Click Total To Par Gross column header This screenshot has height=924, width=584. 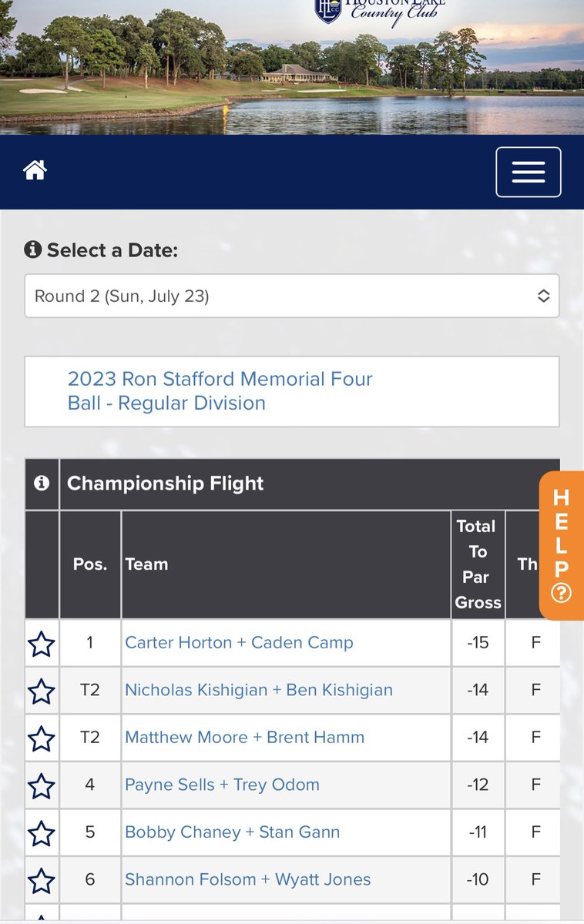(478, 564)
